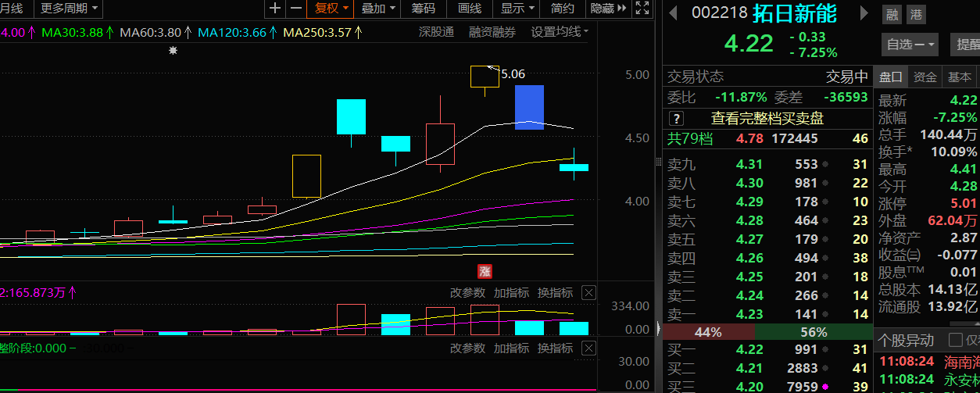980x393 pixels.
Task: Toggle the 仅 checkbox in 个股异动
Action: 955,340
